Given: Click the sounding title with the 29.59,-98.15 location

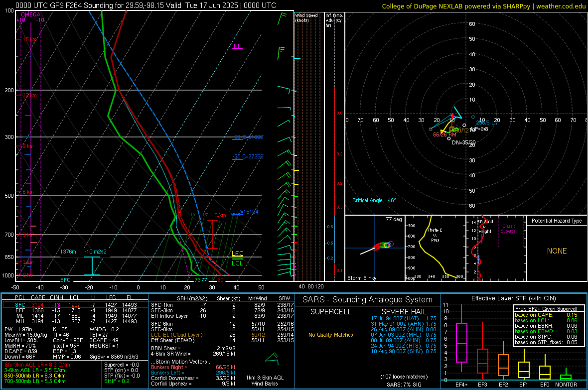Looking at the screenshot, I should [x=146, y=5].
